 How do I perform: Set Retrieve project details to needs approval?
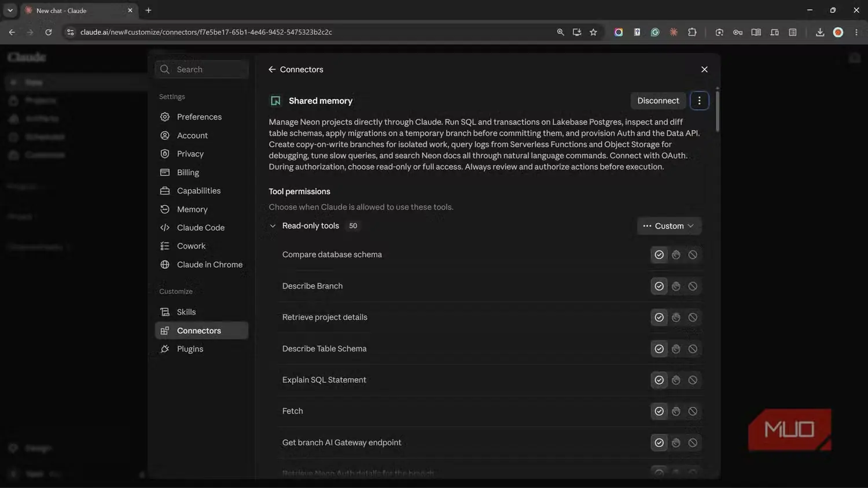tap(676, 317)
